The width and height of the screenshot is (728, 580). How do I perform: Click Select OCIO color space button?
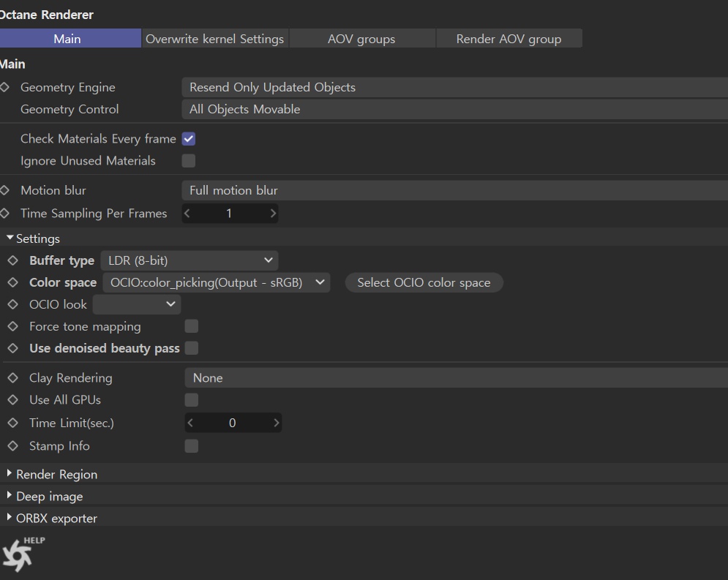[x=424, y=282]
